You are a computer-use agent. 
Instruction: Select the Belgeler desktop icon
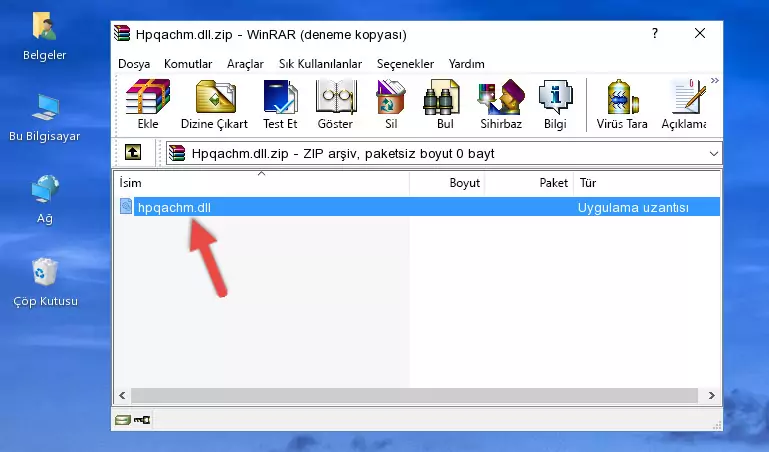45,37
